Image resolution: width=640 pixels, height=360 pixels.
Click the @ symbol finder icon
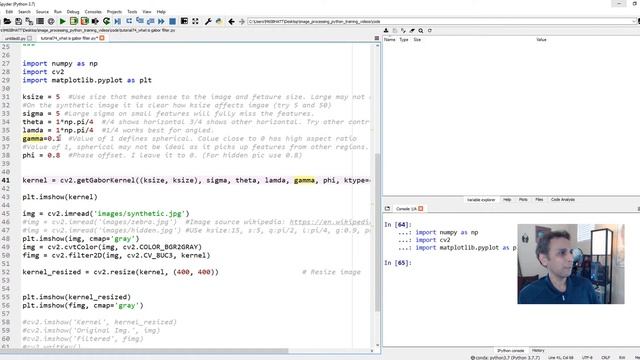pos(51,21)
